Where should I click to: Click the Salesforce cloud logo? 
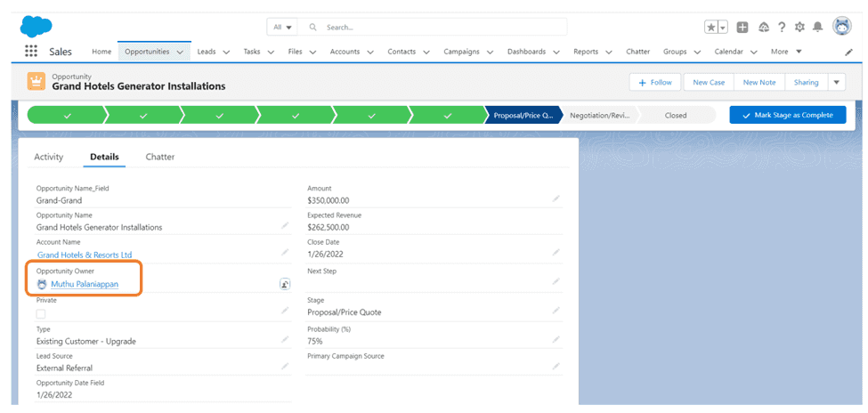tap(36, 26)
